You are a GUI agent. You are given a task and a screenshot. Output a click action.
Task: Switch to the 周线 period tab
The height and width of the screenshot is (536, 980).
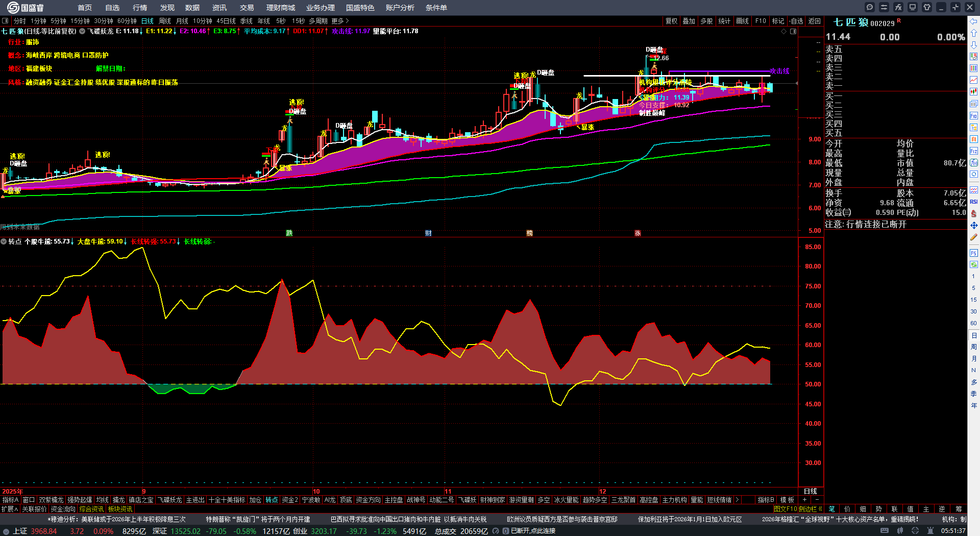tap(165, 21)
